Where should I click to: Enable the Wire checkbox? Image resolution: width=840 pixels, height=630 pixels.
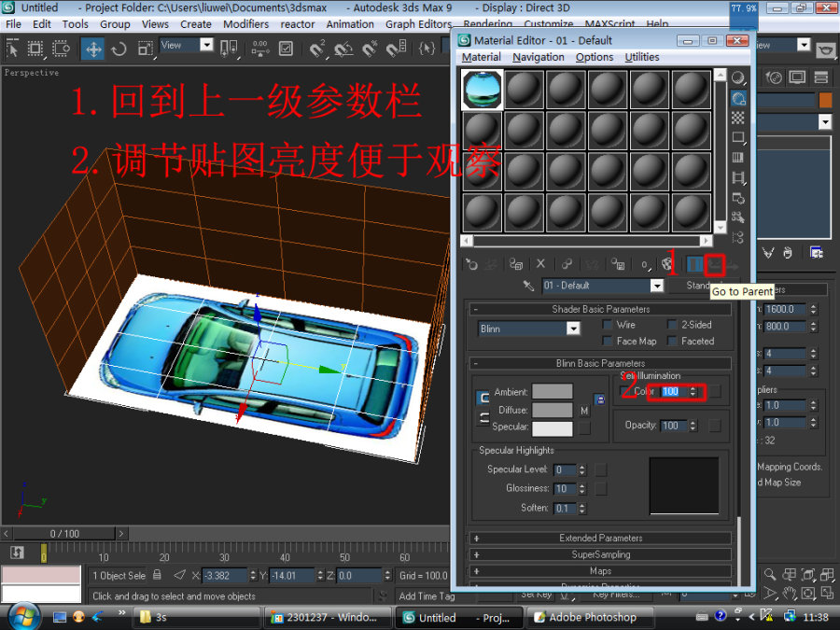coord(607,325)
